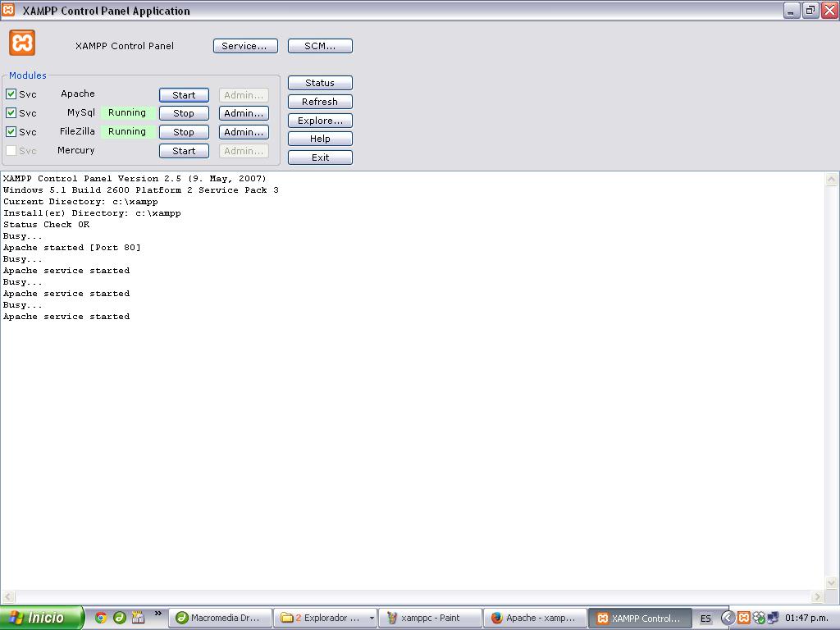Image resolution: width=840 pixels, height=630 pixels.
Task: Launch Dreamweaver from the quick launch bar
Action: (x=120, y=618)
